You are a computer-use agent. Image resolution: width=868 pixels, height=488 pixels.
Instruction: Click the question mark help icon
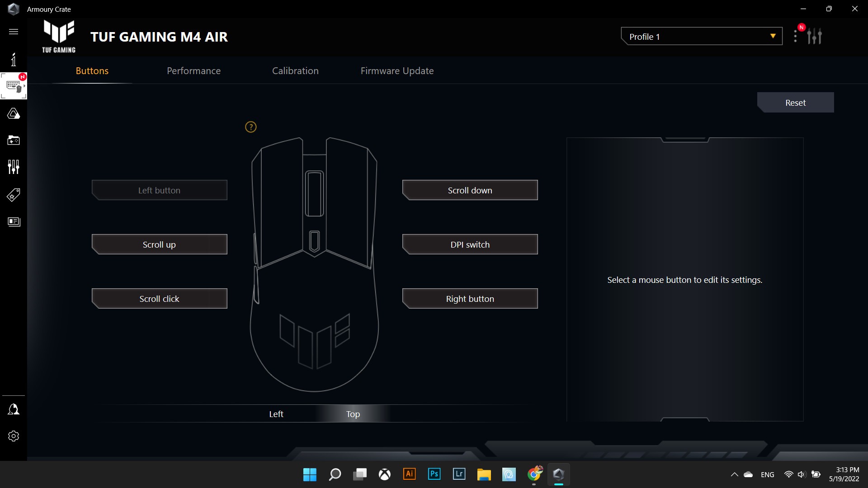[x=251, y=127]
